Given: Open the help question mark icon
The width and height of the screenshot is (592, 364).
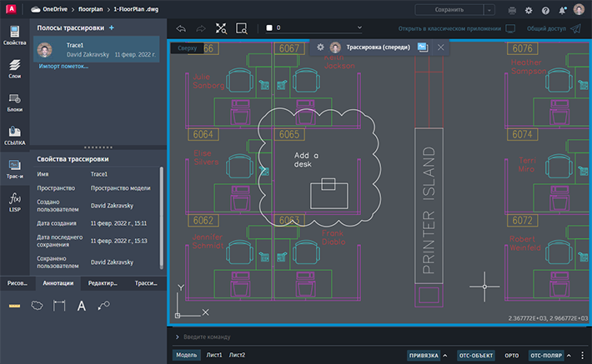Looking at the screenshot, I should click(x=545, y=11).
